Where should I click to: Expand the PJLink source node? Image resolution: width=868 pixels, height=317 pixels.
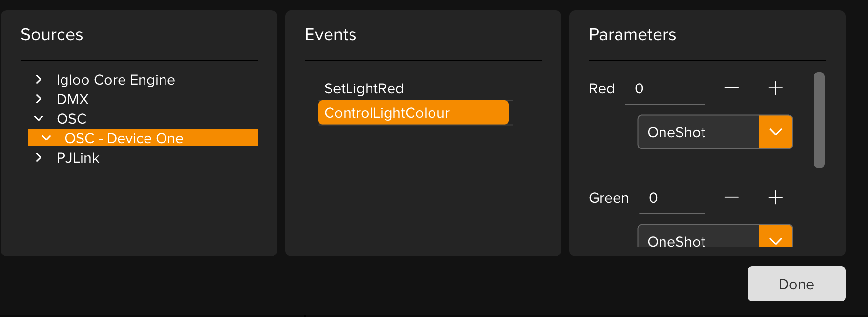39,158
